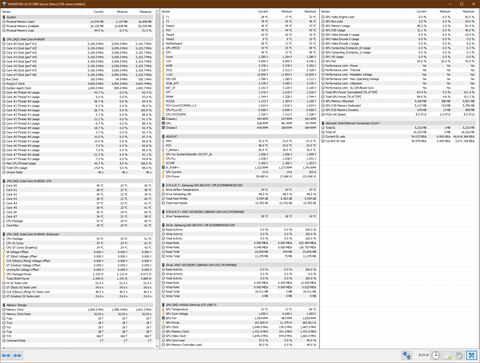Select the Ring/LLC Clock row

[78, 84]
